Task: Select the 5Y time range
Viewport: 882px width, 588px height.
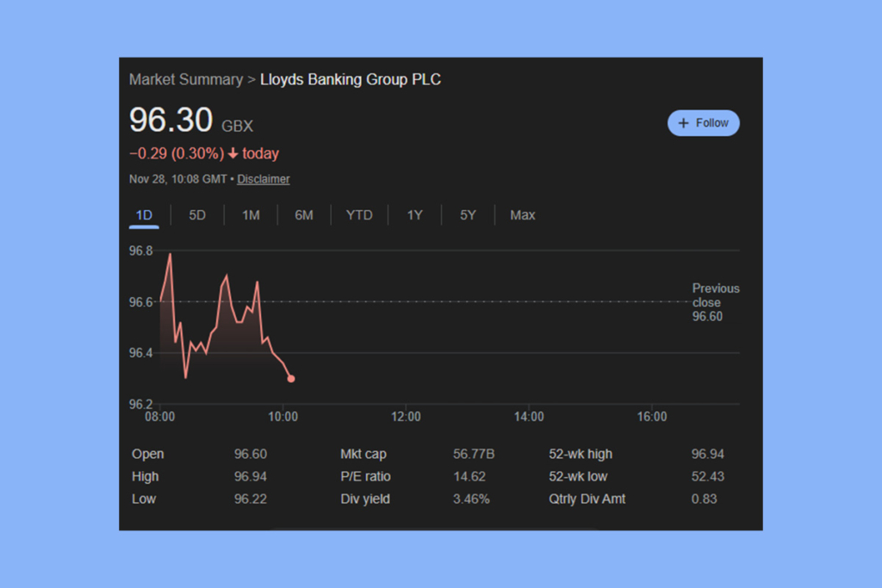Action: (468, 214)
